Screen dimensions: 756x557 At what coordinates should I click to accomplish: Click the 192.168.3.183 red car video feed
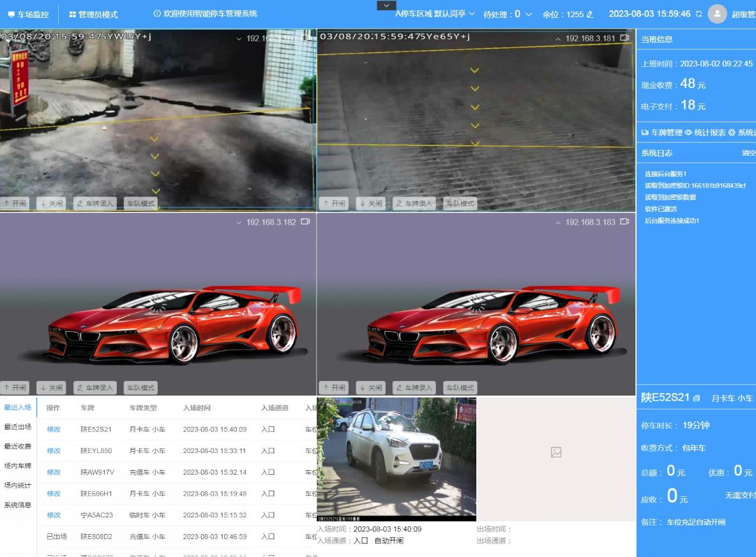pyautogui.click(x=476, y=304)
